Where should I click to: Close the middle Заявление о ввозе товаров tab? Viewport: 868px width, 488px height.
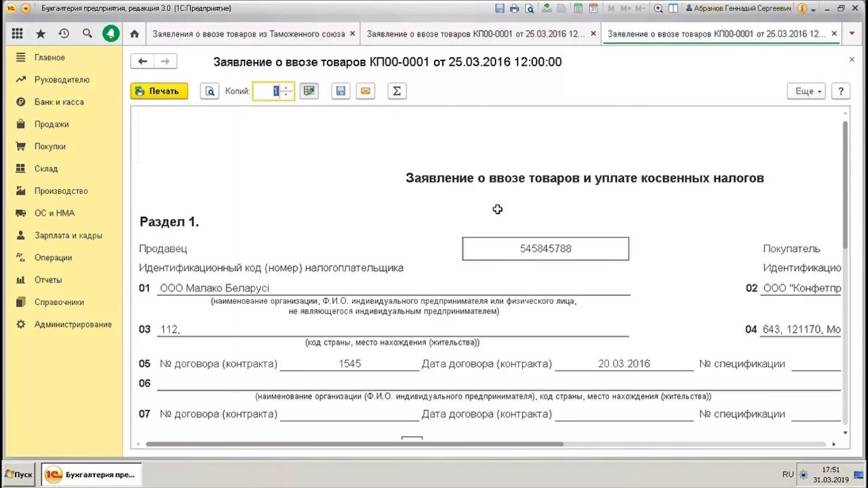coord(593,33)
